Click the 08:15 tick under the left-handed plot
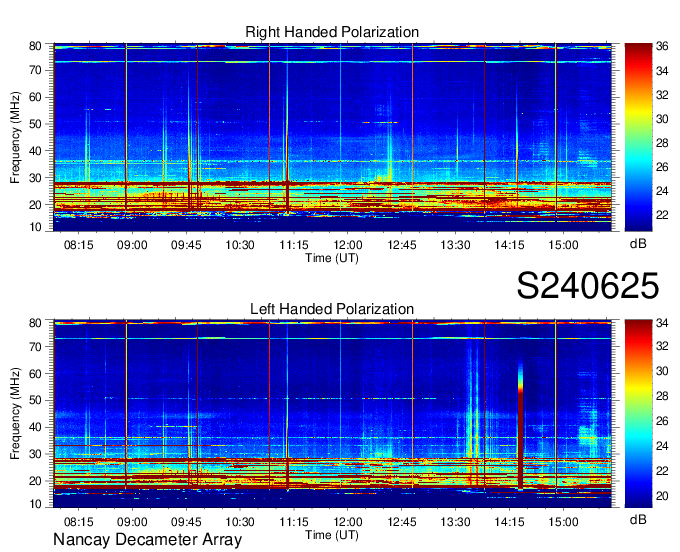Screen dimensions: 680x552 (x=78, y=522)
